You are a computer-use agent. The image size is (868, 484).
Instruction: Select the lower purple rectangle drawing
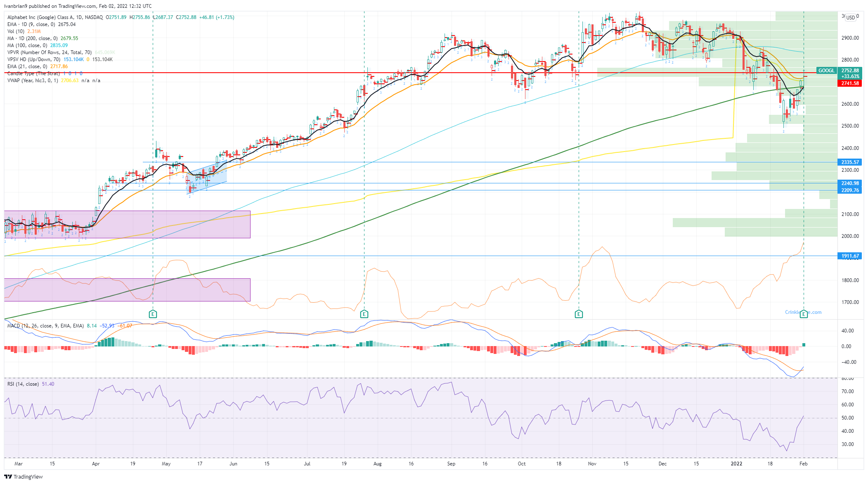[x=127, y=289]
